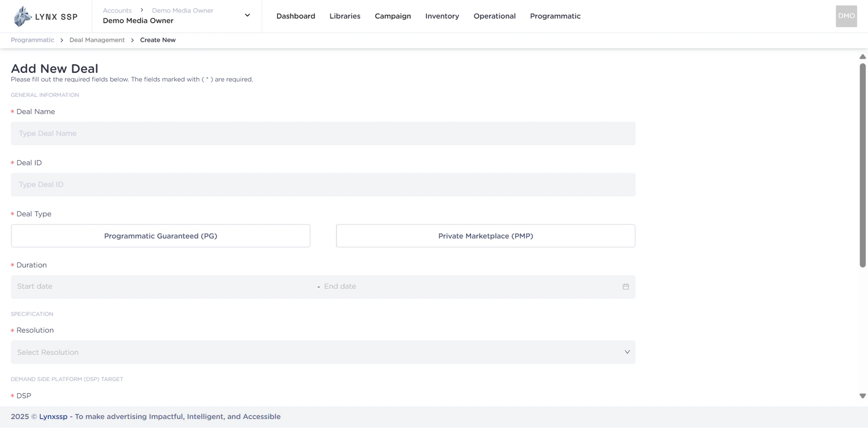Image resolution: width=868 pixels, height=429 pixels.
Task: Click the scrollbar down arrow
Action: tap(863, 395)
